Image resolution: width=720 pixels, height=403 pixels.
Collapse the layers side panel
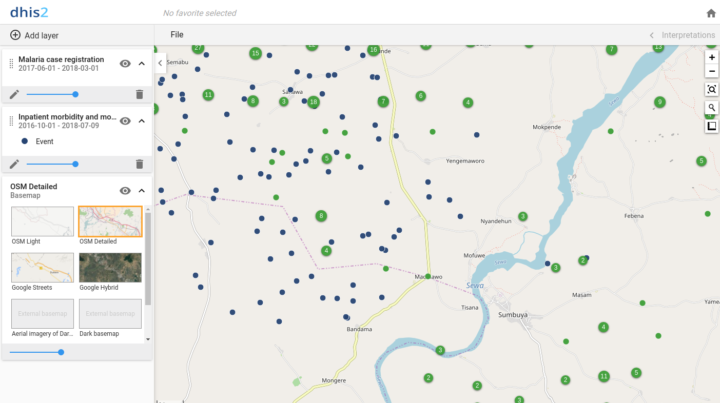(160, 63)
